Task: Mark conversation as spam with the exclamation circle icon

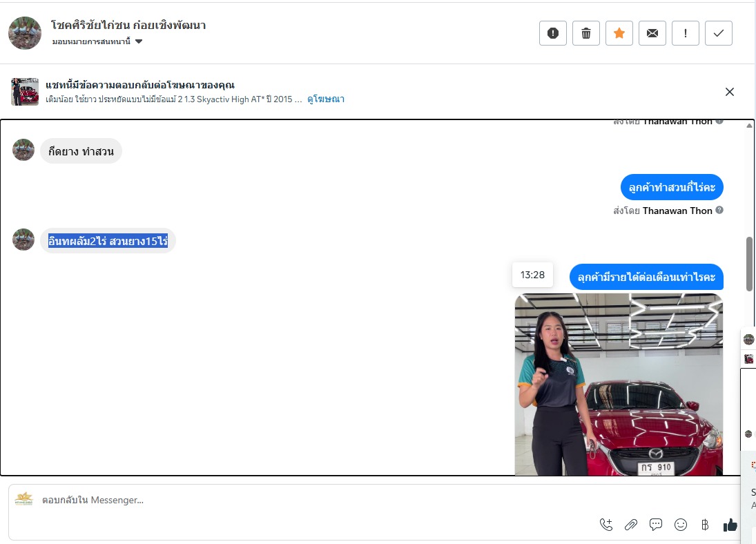Action: [x=552, y=33]
